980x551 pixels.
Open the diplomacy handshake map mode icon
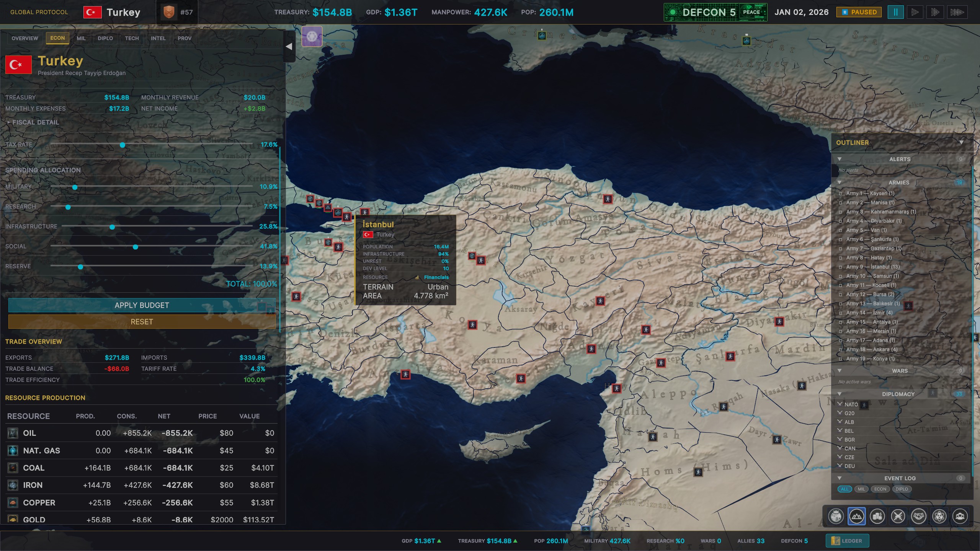pos(919,516)
